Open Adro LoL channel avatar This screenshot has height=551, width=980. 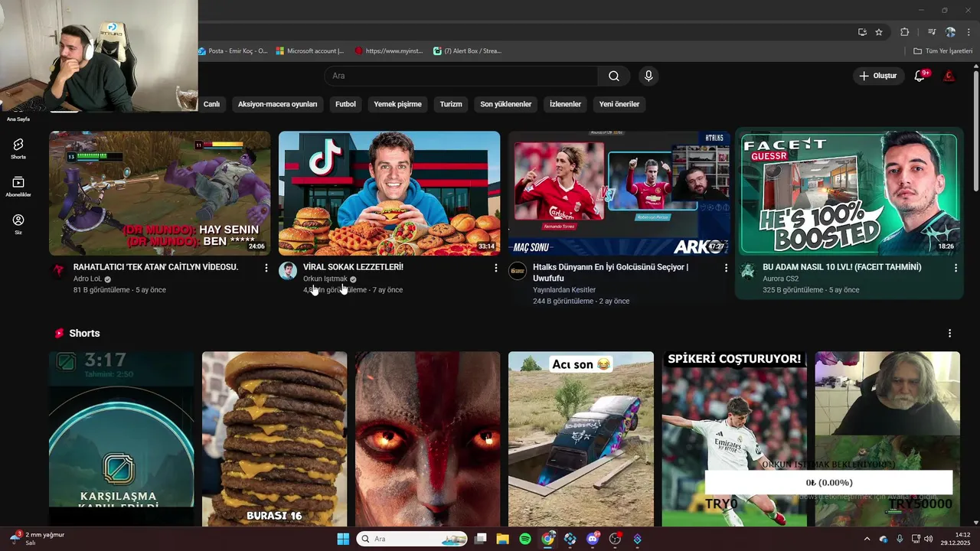click(x=58, y=271)
